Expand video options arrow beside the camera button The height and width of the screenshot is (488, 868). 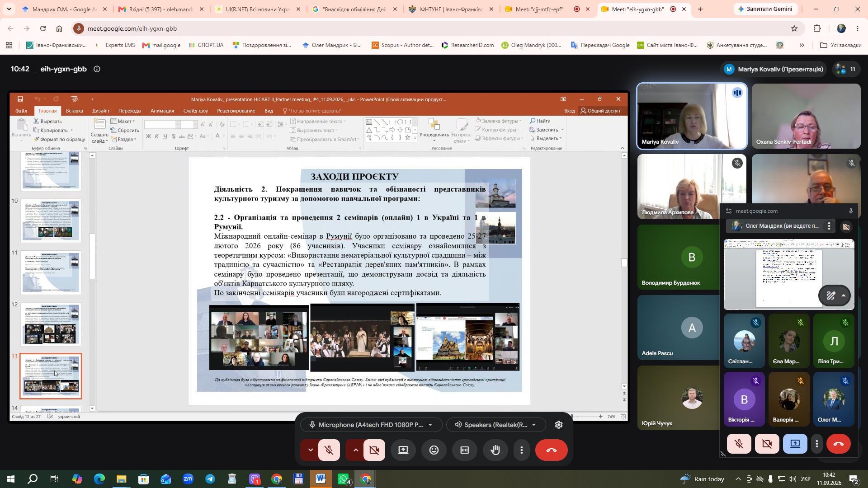pyautogui.click(x=355, y=450)
